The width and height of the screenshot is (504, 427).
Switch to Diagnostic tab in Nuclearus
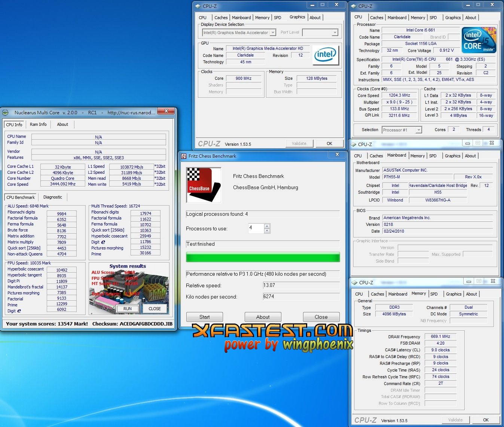coord(53,197)
